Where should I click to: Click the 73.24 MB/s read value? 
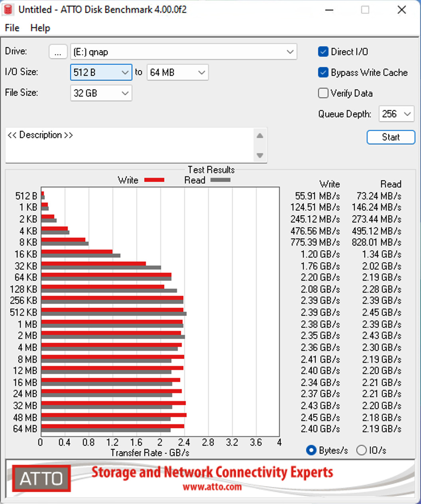coord(379,196)
